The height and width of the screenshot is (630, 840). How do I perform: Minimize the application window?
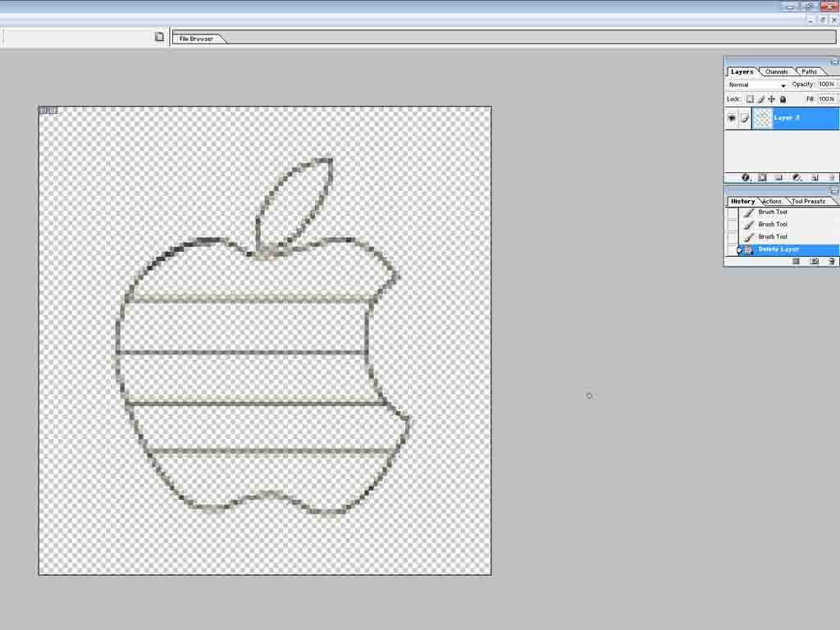click(x=790, y=7)
